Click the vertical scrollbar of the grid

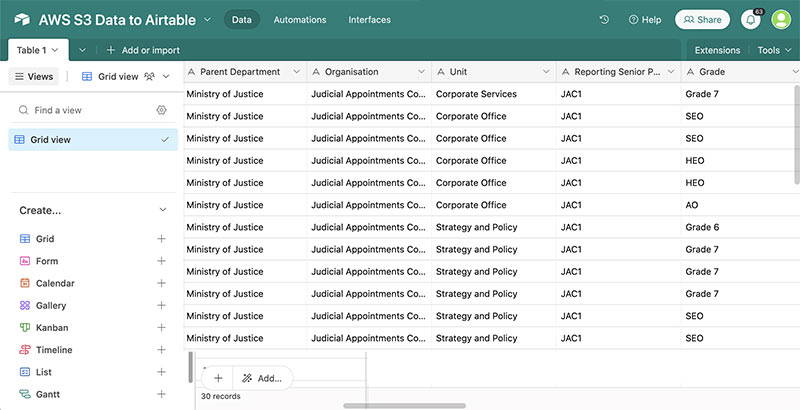(x=797, y=134)
